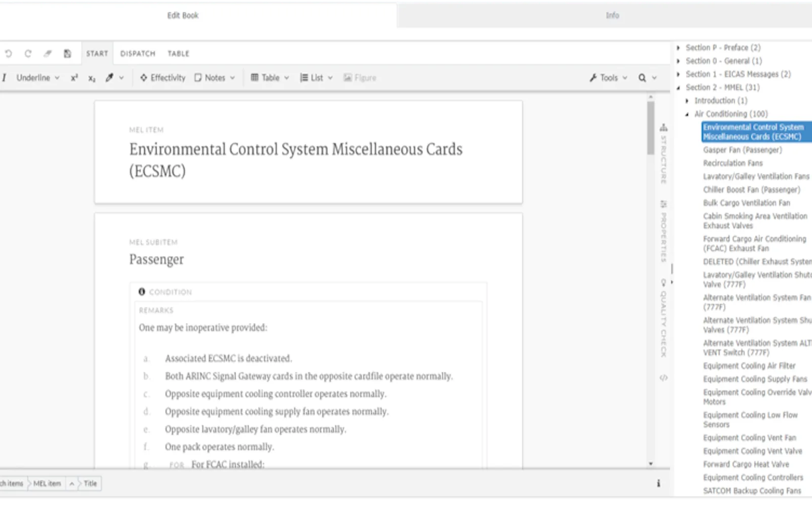This screenshot has height=508, width=812.
Task: Select the START ribbon tab
Action: 97,53
